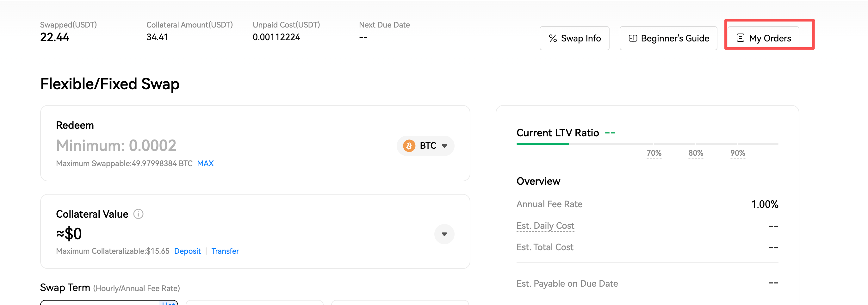Click the Collateral Value info icon
The width and height of the screenshot is (868, 305).
coord(138,214)
